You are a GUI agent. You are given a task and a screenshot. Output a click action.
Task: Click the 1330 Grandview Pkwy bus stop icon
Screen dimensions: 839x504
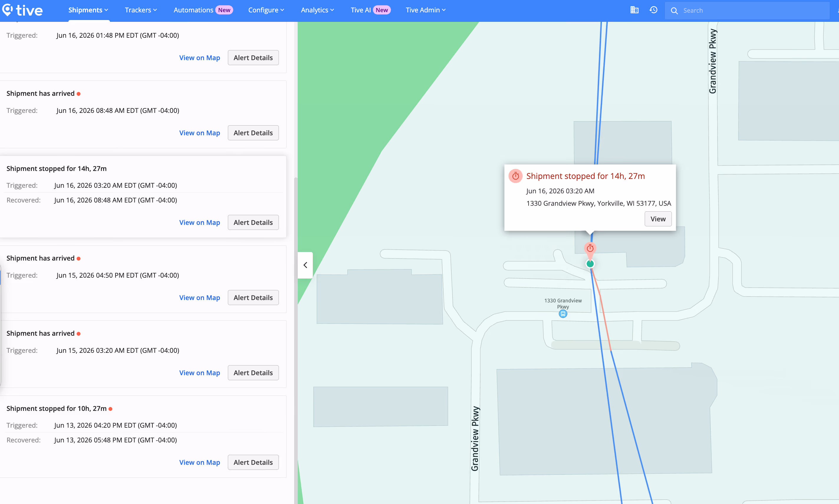point(563,314)
